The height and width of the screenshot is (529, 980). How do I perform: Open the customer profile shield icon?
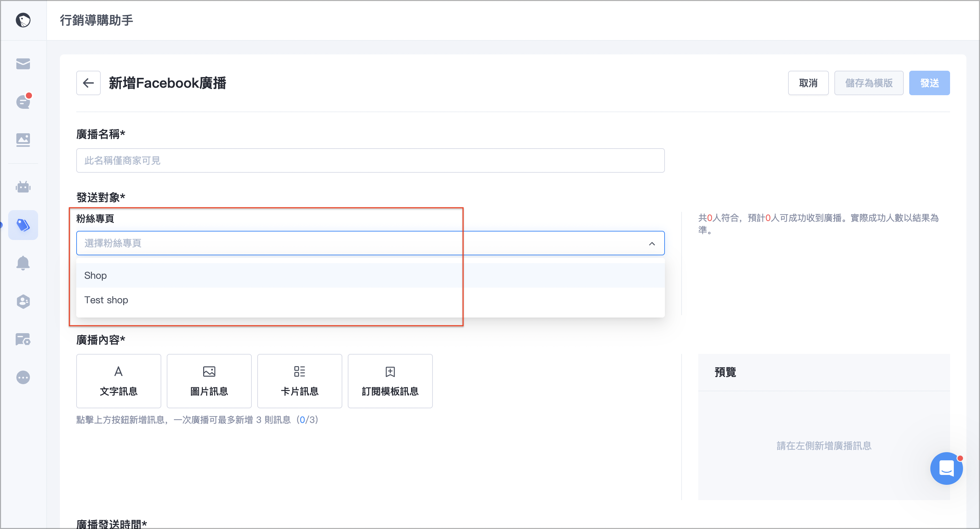23,301
